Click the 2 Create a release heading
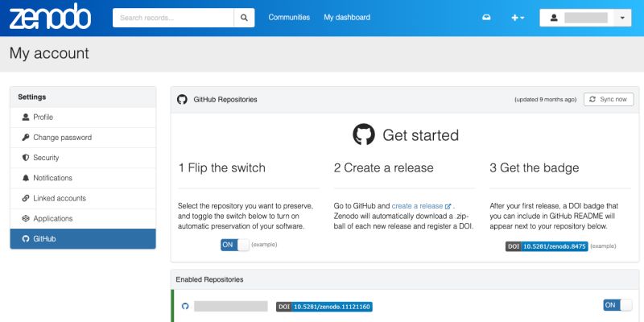Viewport: 644px width, 322px height. click(384, 167)
